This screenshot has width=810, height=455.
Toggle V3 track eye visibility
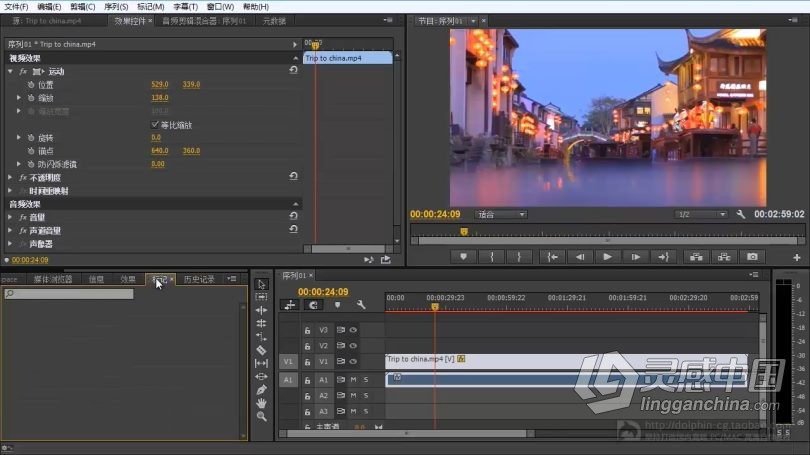pyautogui.click(x=353, y=330)
